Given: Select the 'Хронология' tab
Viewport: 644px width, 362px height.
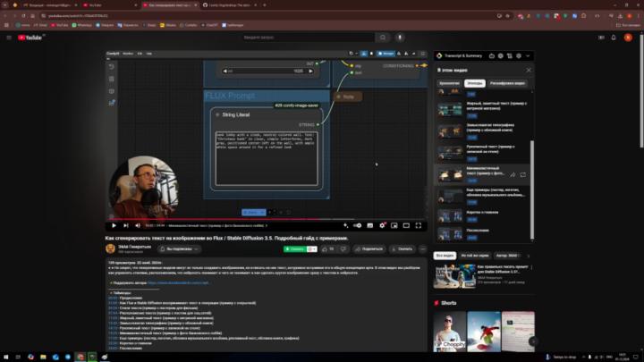Looking at the screenshot, I should click(x=449, y=83).
